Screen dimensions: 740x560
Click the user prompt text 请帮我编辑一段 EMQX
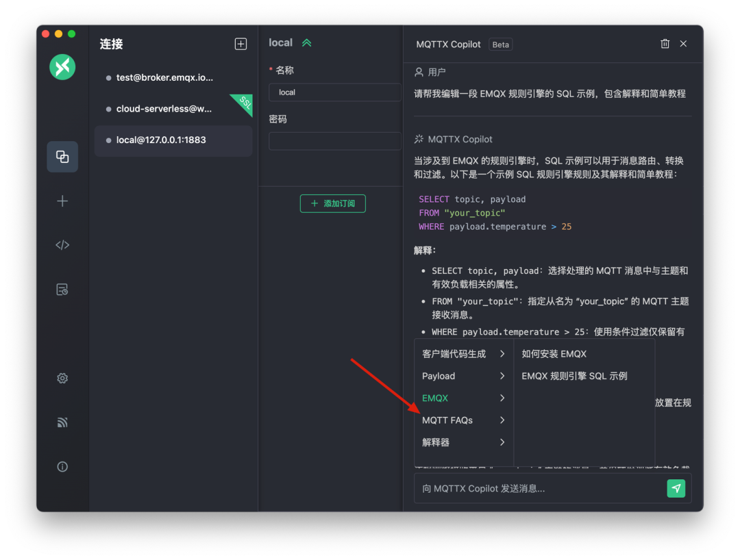(x=550, y=94)
